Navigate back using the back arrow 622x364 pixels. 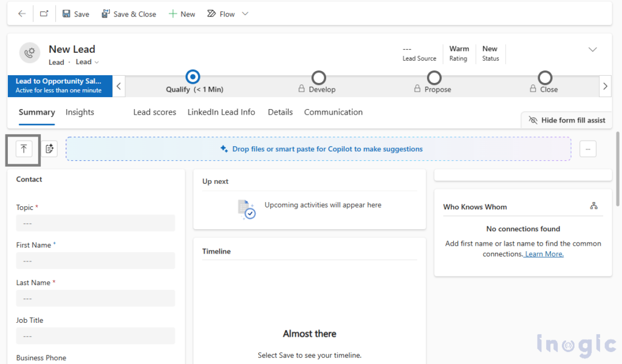click(21, 13)
